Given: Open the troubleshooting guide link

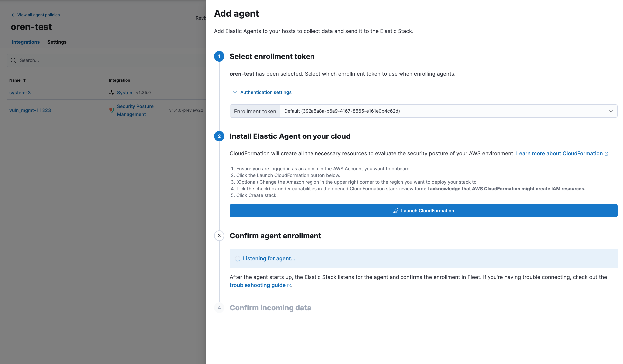Looking at the screenshot, I should pyautogui.click(x=257, y=285).
